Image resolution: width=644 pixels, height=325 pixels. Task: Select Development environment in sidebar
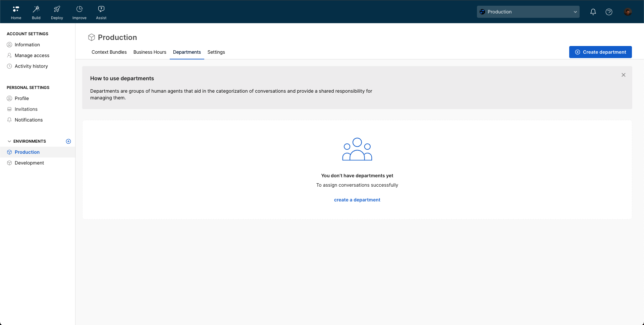[29, 163]
